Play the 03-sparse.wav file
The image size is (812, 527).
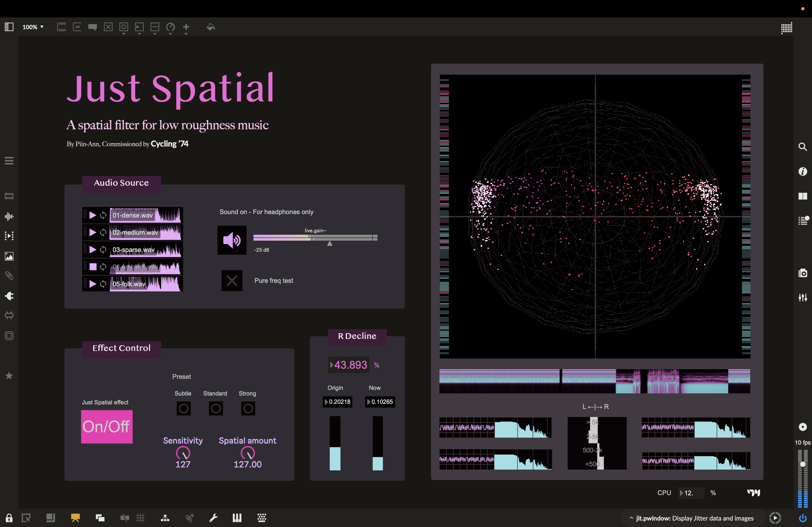pyautogui.click(x=92, y=250)
